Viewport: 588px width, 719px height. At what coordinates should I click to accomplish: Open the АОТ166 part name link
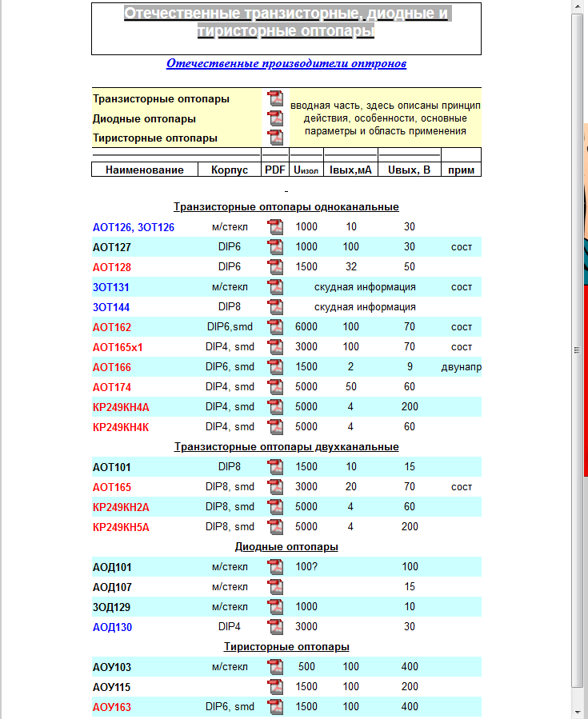(112, 367)
